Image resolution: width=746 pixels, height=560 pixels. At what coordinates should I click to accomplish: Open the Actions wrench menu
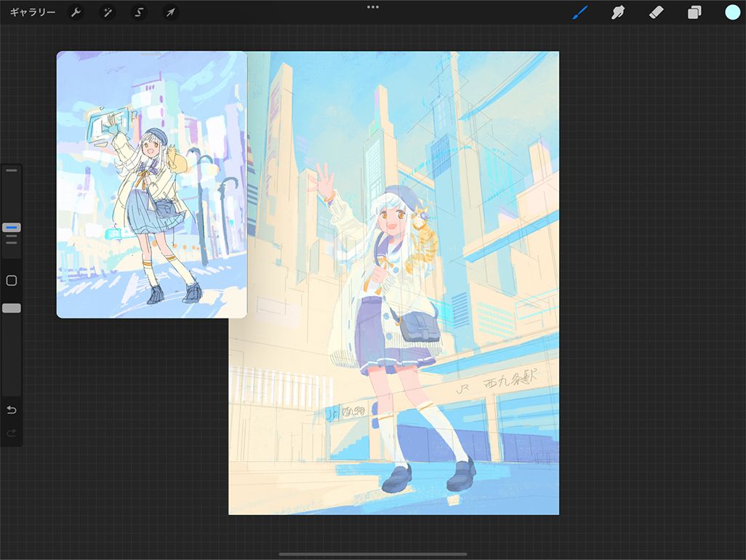coord(76,12)
